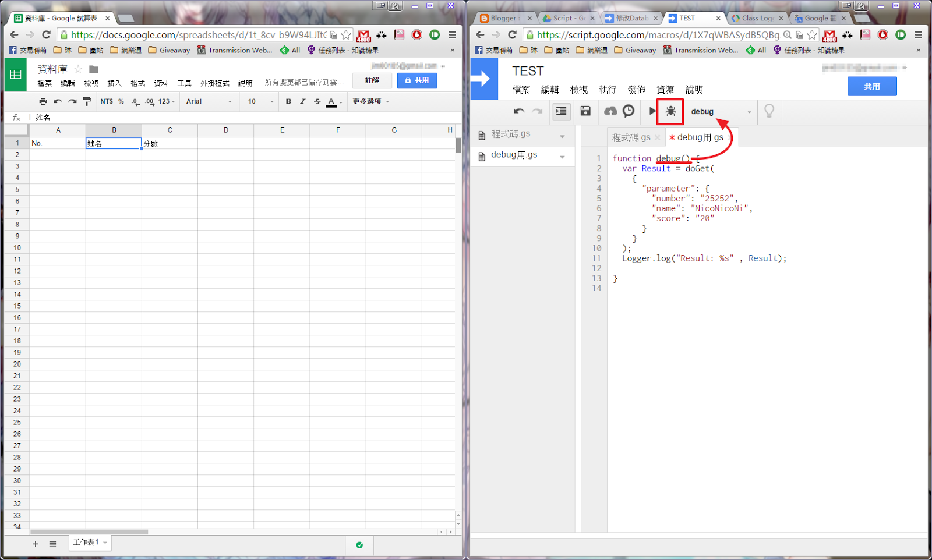Switch to the 程式碼.gs editor tab
Image resolution: width=932 pixels, height=560 pixels.
pos(631,138)
